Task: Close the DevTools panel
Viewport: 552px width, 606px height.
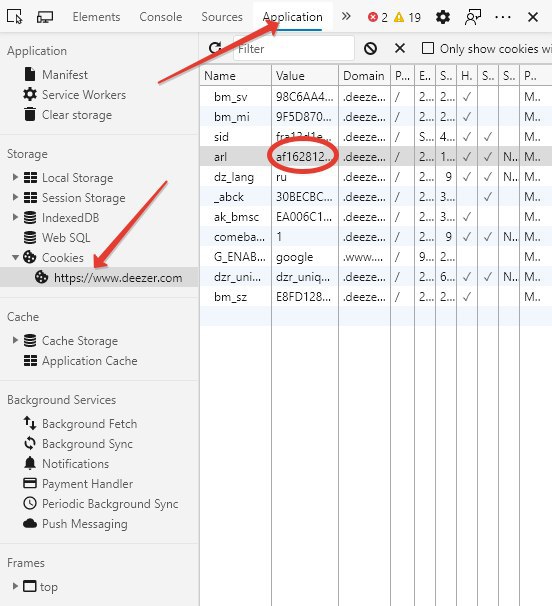Action: (x=533, y=17)
